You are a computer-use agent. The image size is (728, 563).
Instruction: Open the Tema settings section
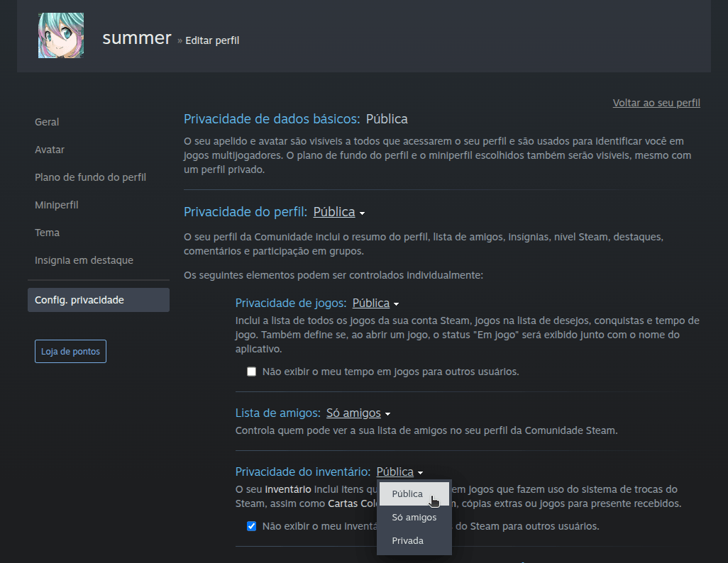click(x=47, y=232)
